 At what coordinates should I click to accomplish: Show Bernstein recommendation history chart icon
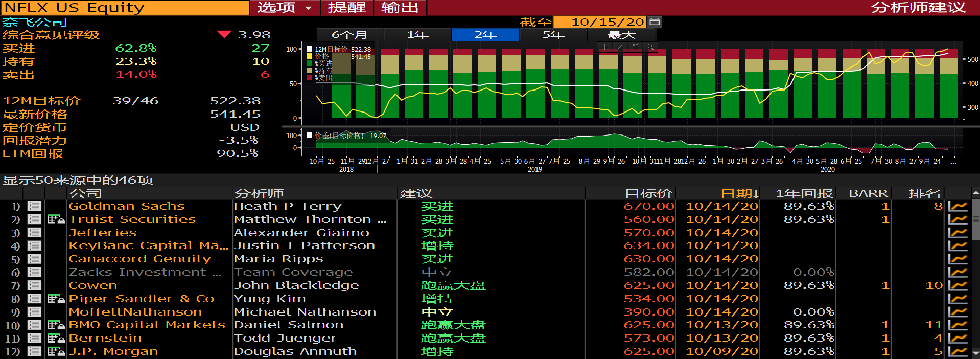tap(958, 338)
